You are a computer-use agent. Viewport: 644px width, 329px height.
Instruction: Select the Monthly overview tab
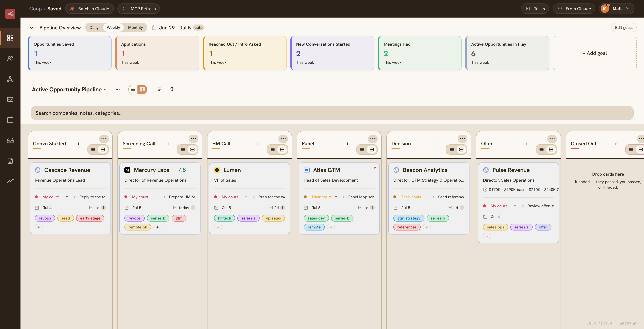click(x=136, y=27)
